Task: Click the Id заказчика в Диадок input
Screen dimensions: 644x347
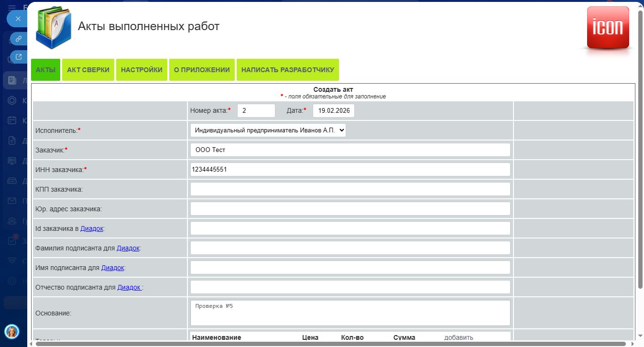Action: coord(350,228)
